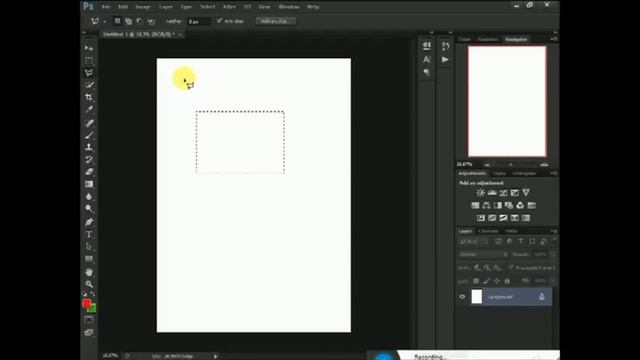Open the tool preset picker arrow
The height and width of the screenshot is (360, 640).
pyautogui.click(x=105, y=21)
